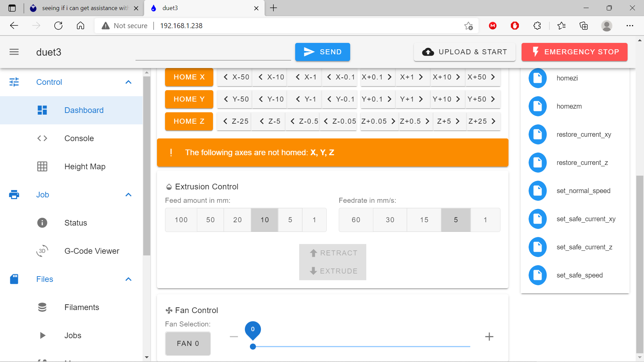Collapse the Files section expander
Screen dimensions: 644x362
click(x=129, y=279)
